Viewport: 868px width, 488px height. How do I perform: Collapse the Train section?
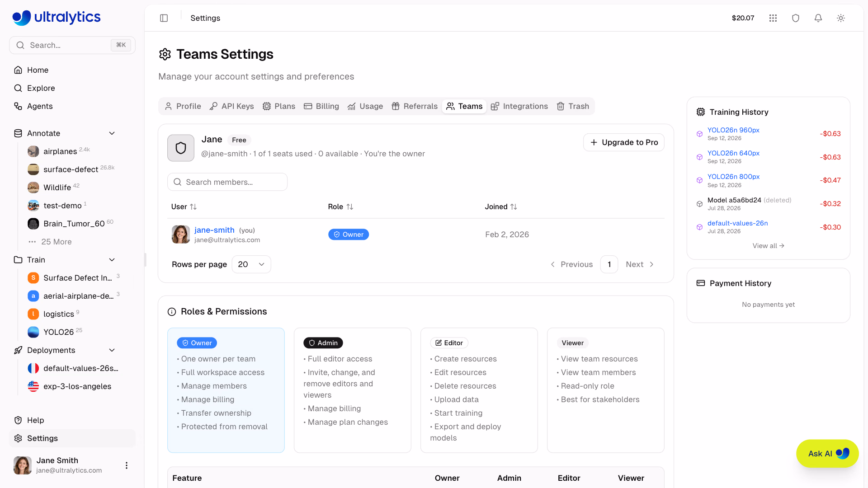pos(112,260)
